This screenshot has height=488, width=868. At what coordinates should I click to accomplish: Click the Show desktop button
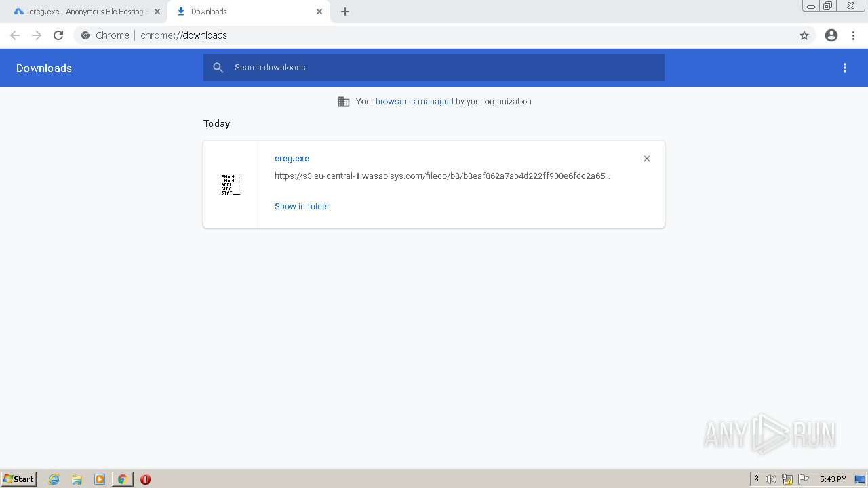click(860, 479)
